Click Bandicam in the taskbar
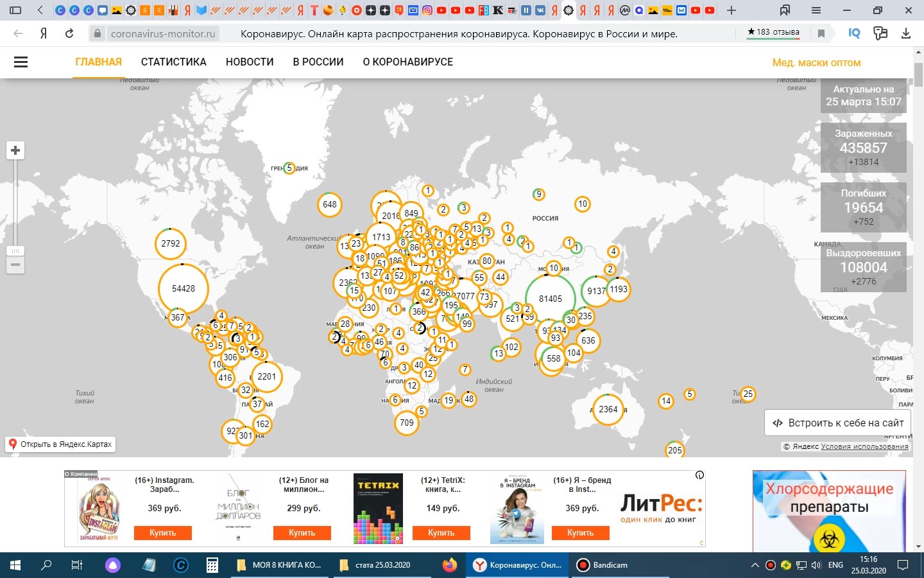 click(603, 565)
